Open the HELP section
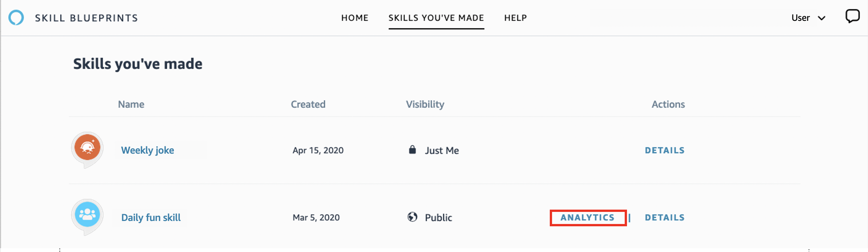 [x=515, y=17]
